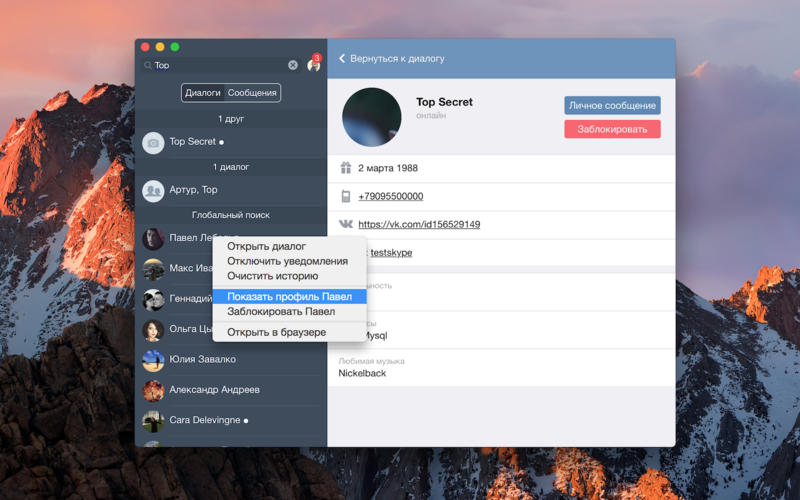Click Павел's avatar in global search
Image resolution: width=800 pixels, height=500 pixels.
[x=153, y=239]
